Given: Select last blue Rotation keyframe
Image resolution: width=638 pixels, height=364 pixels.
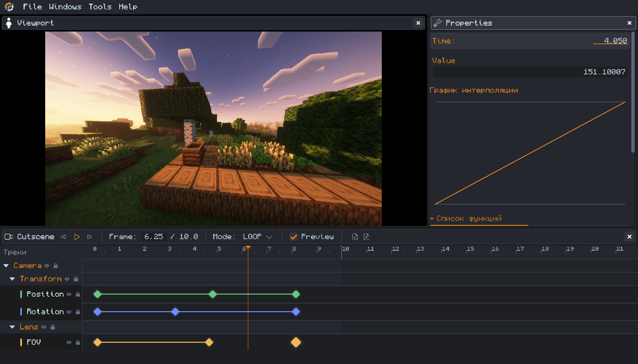Looking at the screenshot, I should click(296, 312).
